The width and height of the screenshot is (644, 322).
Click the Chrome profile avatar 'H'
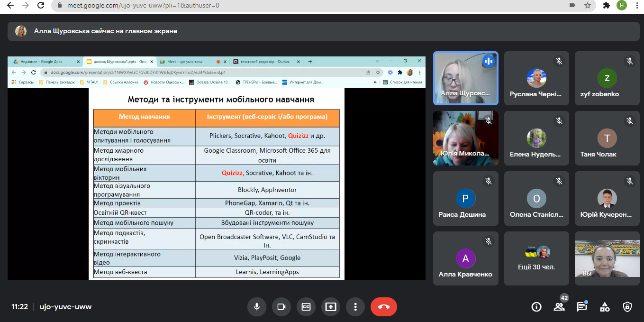pos(621,6)
